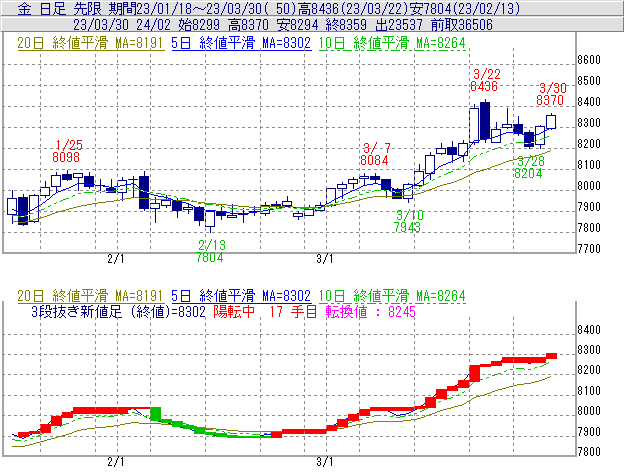Click the 始8299 open price in second header
Image resolution: width=624 pixels, height=475 pixels.
pos(199,25)
